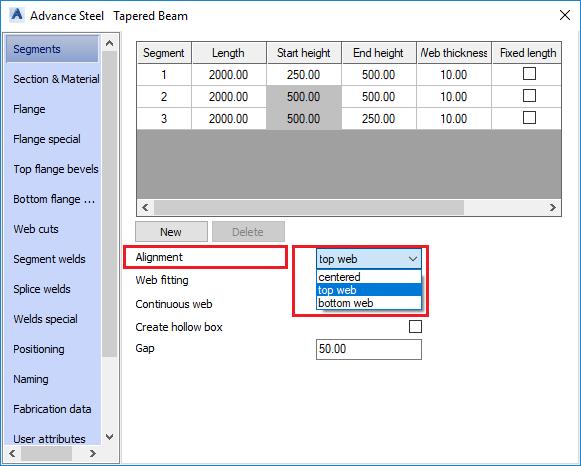This screenshot has width=581, height=466.
Task: Switch to the Flange special tab
Action: click(x=47, y=139)
